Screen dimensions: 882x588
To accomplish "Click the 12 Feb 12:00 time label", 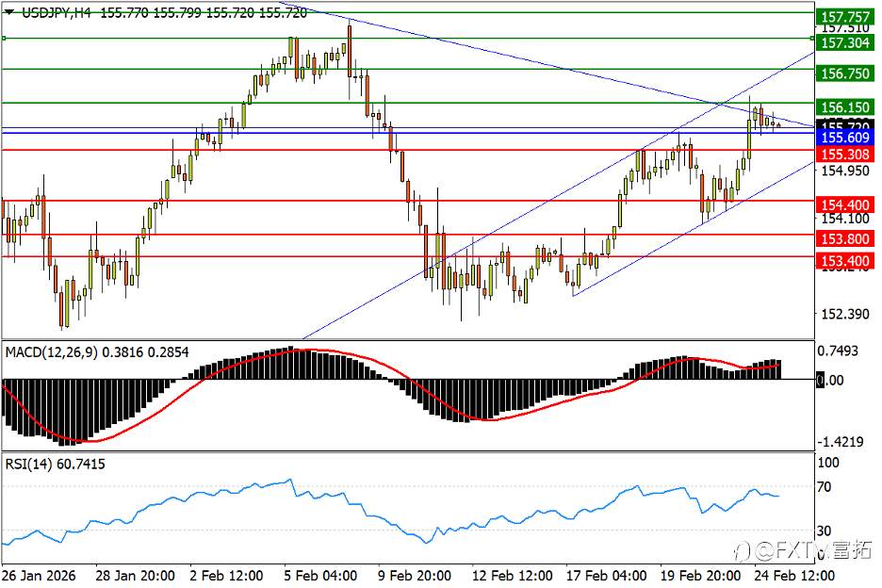I will click(x=513, y=576).
